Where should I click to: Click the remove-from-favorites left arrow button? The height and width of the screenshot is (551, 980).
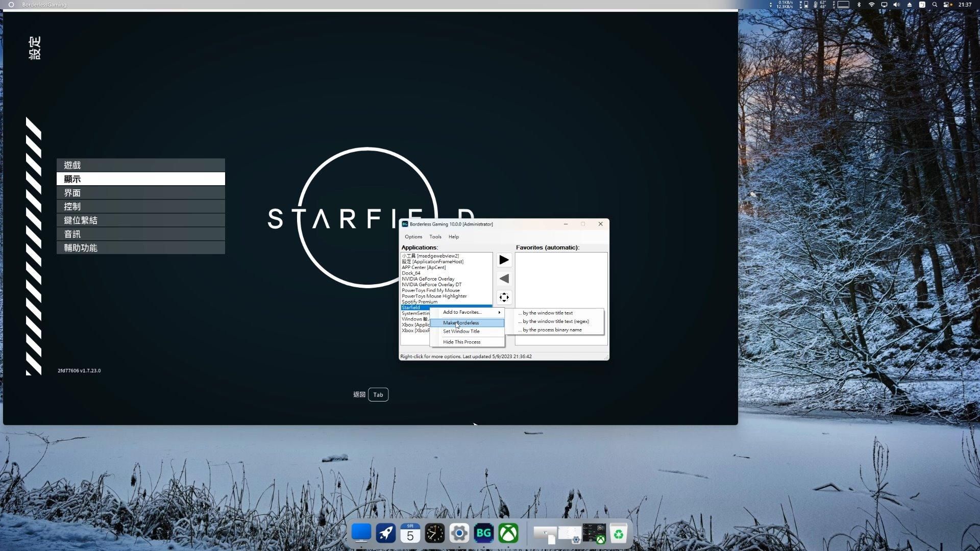pos(504,279)
